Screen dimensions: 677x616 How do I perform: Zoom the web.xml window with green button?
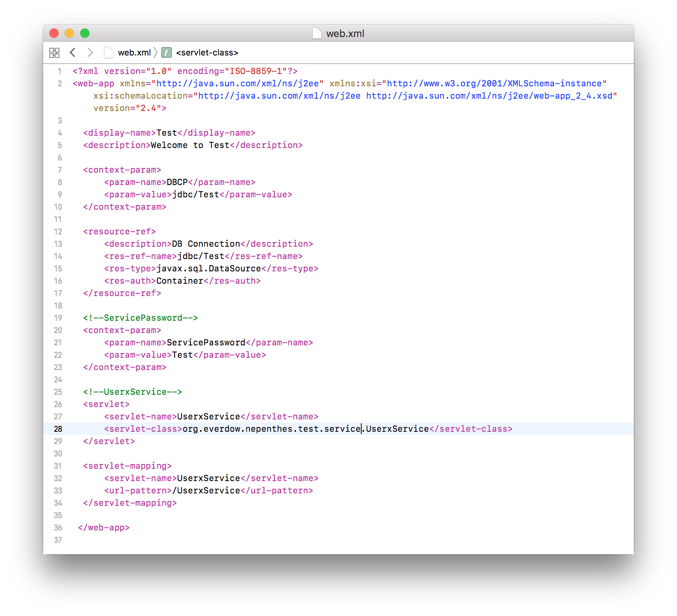85,33
